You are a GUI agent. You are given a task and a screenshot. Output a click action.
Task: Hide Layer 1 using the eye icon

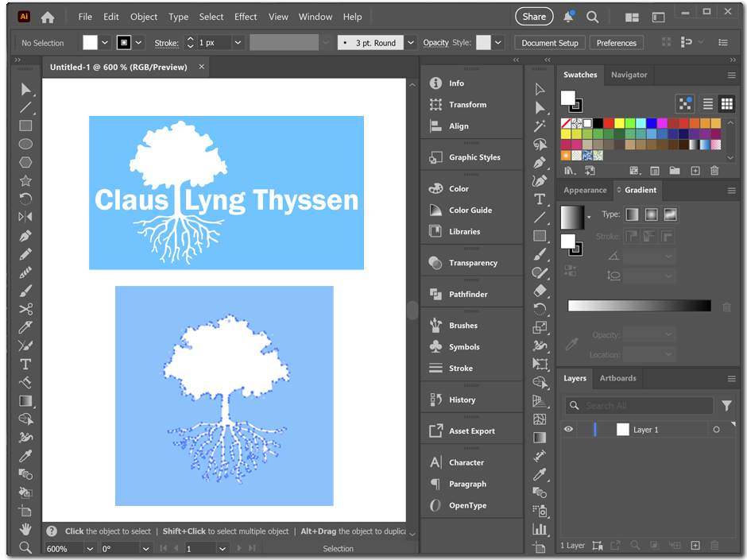point(568,430)
